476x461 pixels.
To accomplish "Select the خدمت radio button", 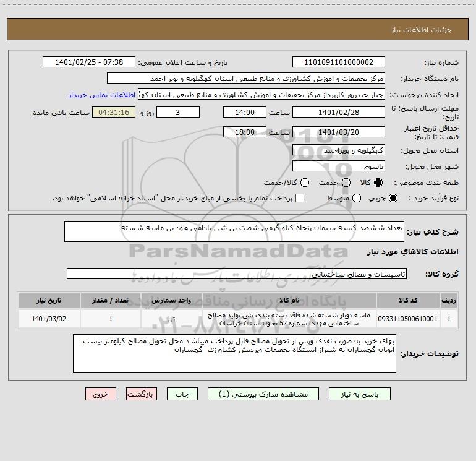I will (x=346, y=183).
